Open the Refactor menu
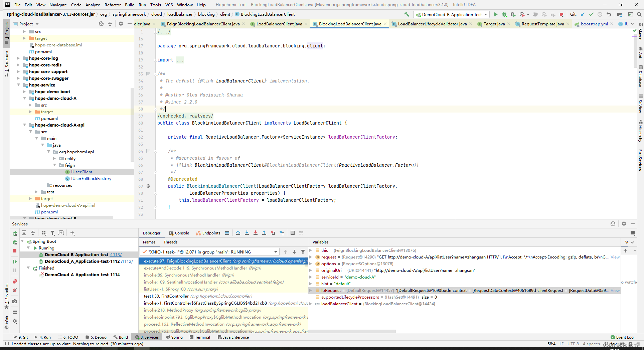The width and height of the screenshot is (644, 350). (x=113, y=5)
